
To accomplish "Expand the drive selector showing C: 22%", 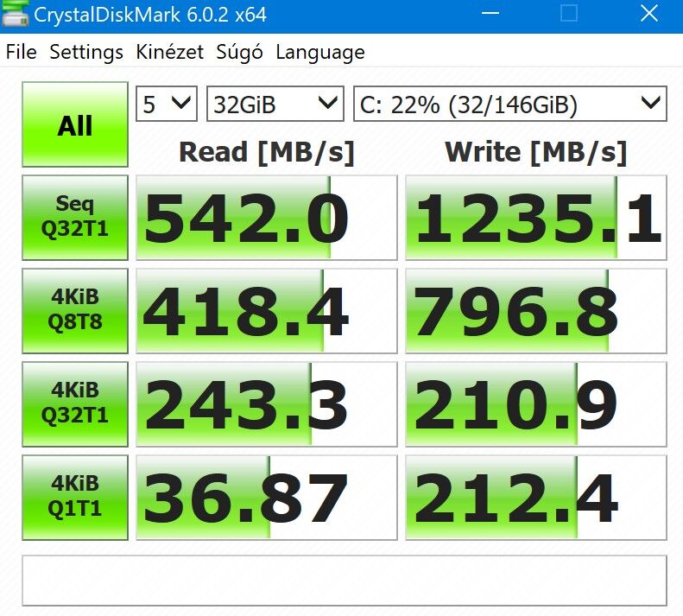I will pyautogui.click(x=510, y=104).
